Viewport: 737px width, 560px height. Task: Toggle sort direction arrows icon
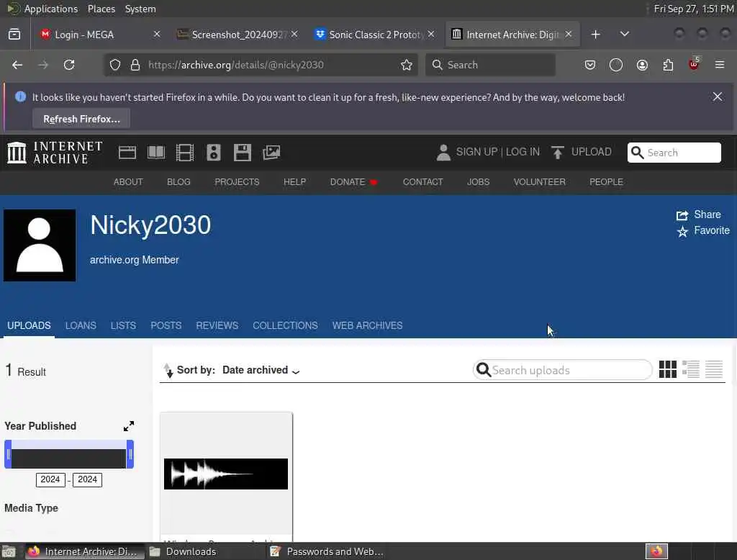click(x=168, y=371)
